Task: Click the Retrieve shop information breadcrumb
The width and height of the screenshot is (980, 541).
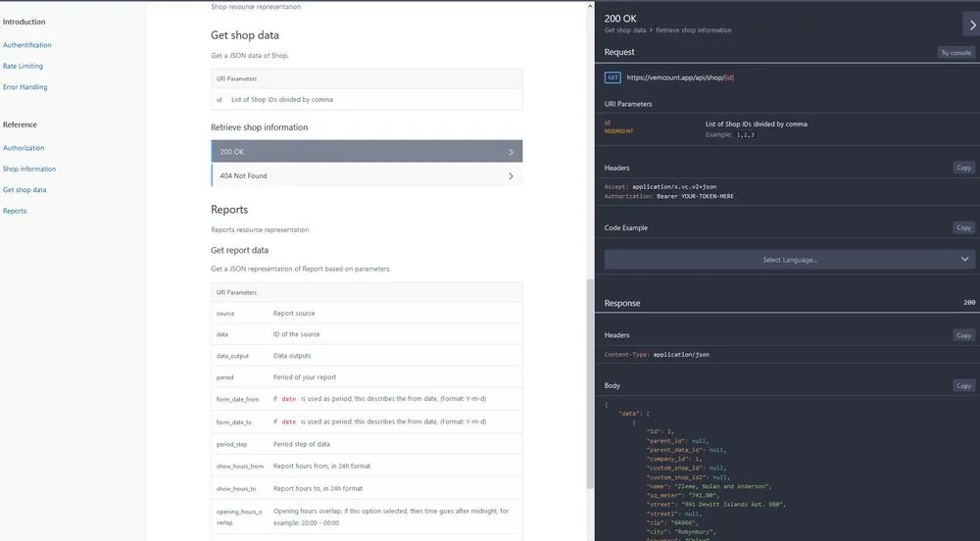Action: click(x=693, y=30)
